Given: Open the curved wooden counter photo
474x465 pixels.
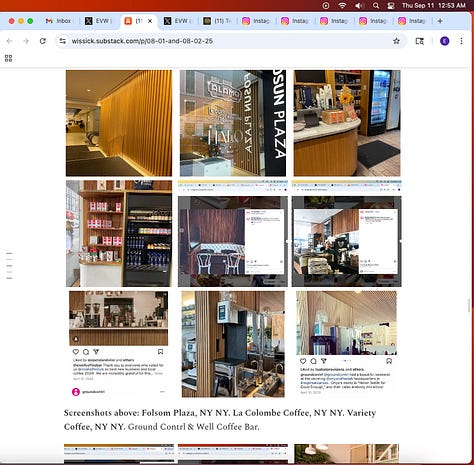Looking at the screenshot, I should (x=347, y=123).
